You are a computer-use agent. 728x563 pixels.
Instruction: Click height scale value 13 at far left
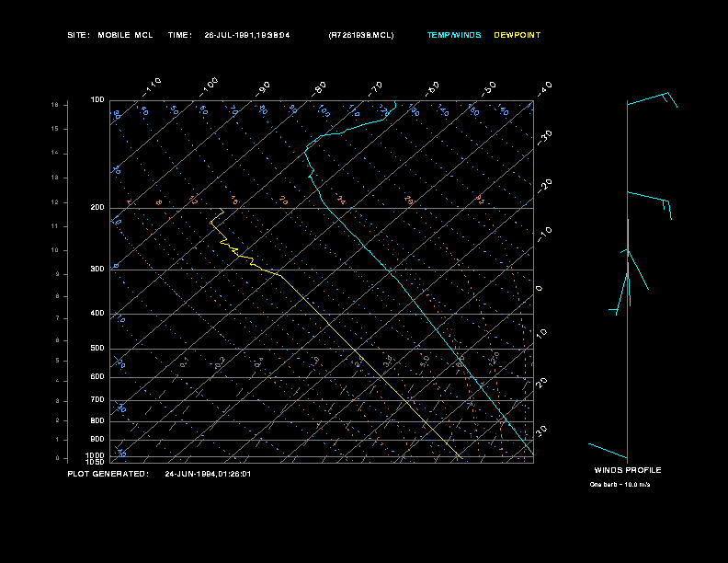pyautogui.click(x=55, y=178)
